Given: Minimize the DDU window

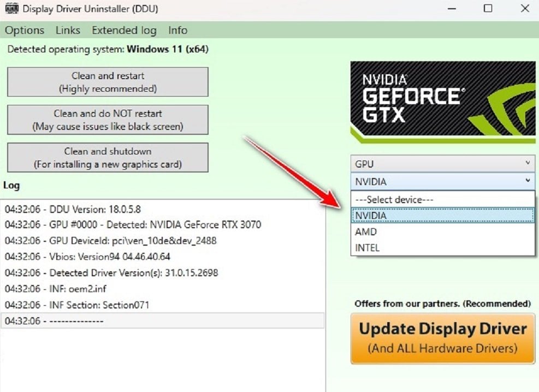Looking at the screenshot, I should [x=452, y=9].
